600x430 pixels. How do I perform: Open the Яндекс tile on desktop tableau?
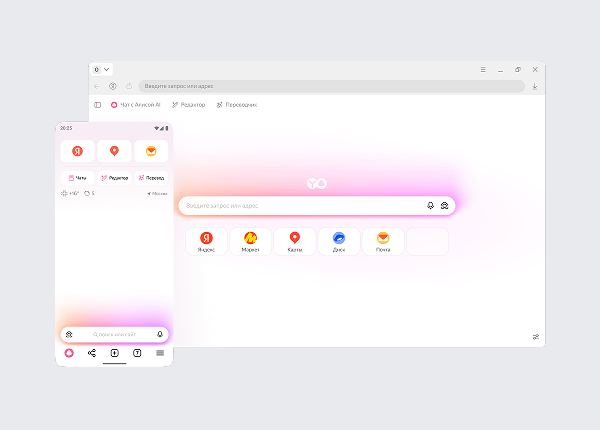point(206,242)
